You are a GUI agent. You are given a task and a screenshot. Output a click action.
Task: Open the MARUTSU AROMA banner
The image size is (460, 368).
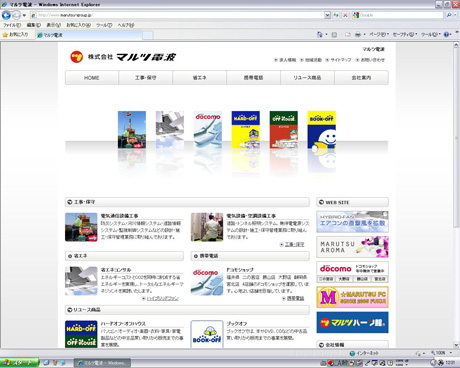tap(352, 247)
